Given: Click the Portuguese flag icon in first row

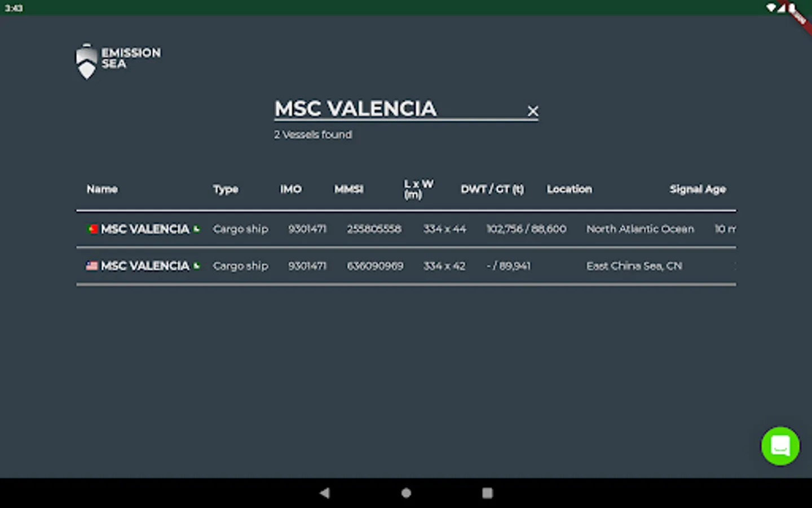Looking at the screenshot, I should [x=92, y=229].
